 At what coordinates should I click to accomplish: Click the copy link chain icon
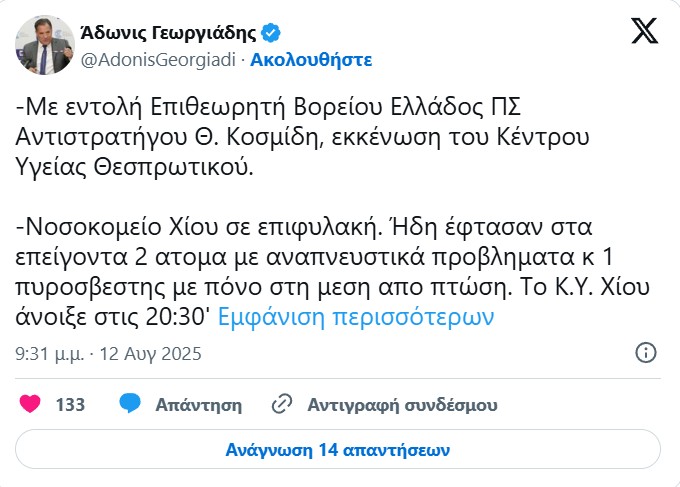tap(282, 405)
